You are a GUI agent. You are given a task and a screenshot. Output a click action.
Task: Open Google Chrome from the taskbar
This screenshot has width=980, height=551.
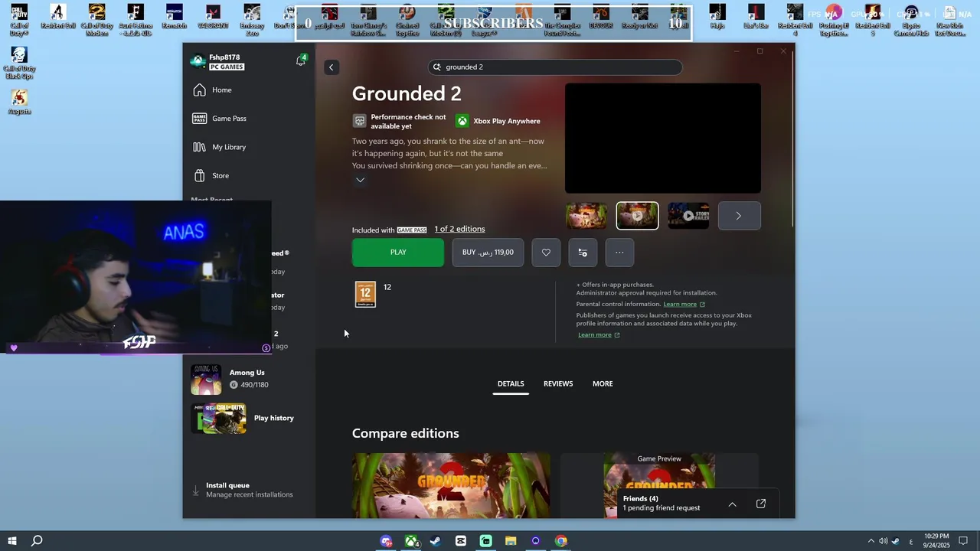[x=560, y=541]
